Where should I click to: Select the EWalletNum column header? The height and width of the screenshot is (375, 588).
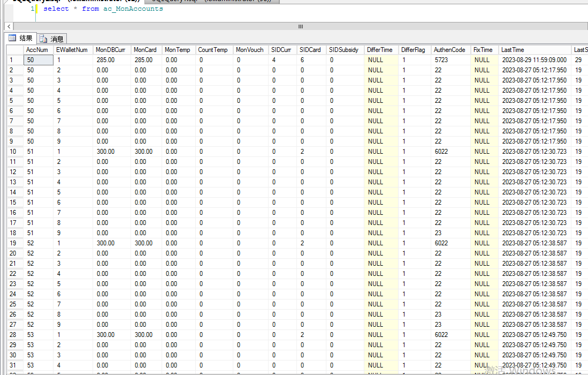[72, 50]
